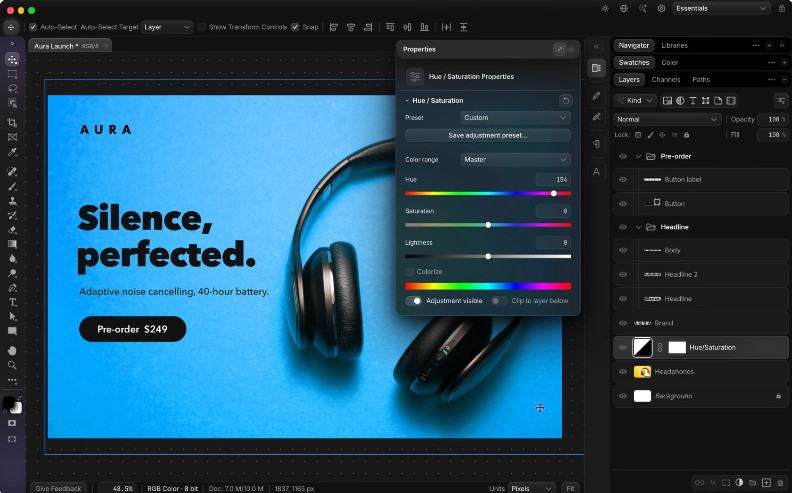Collapse the Headline layer group

[x=638, y=227]
